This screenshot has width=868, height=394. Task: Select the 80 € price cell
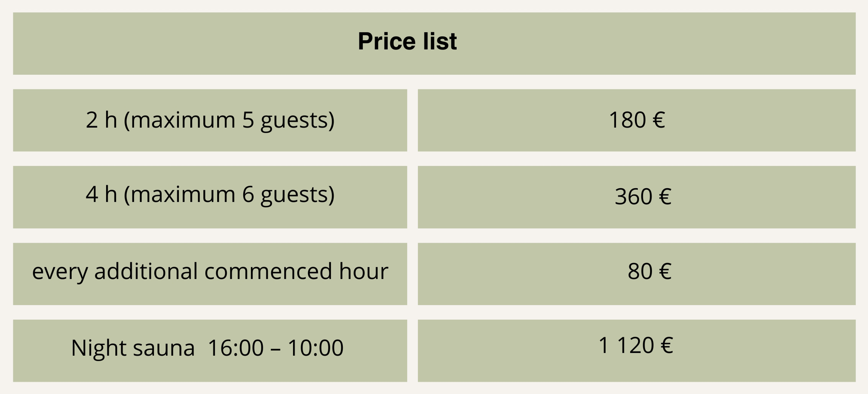649,271
